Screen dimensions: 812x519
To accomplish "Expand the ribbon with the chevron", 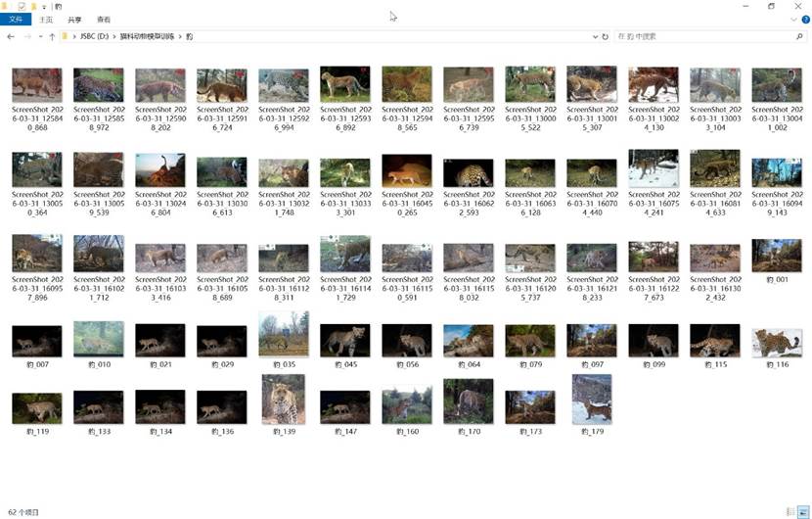I will pyautogui.click(x=791, y=20).
